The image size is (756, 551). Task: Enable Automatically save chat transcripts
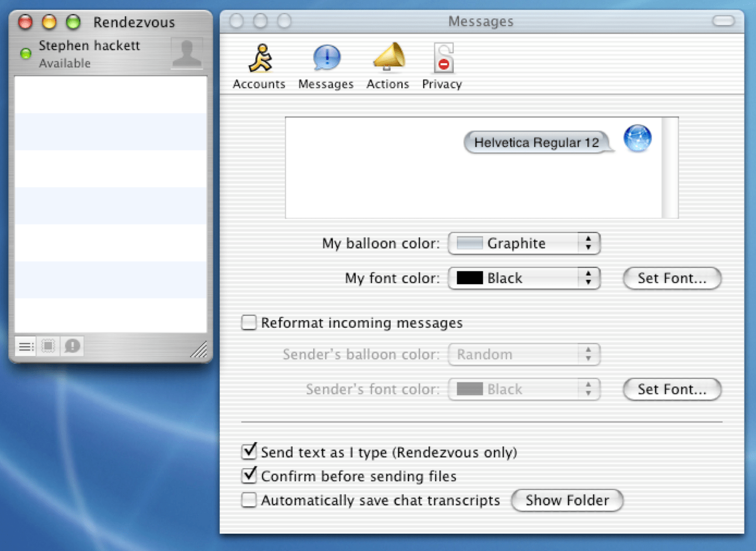[x=249, y=500]
